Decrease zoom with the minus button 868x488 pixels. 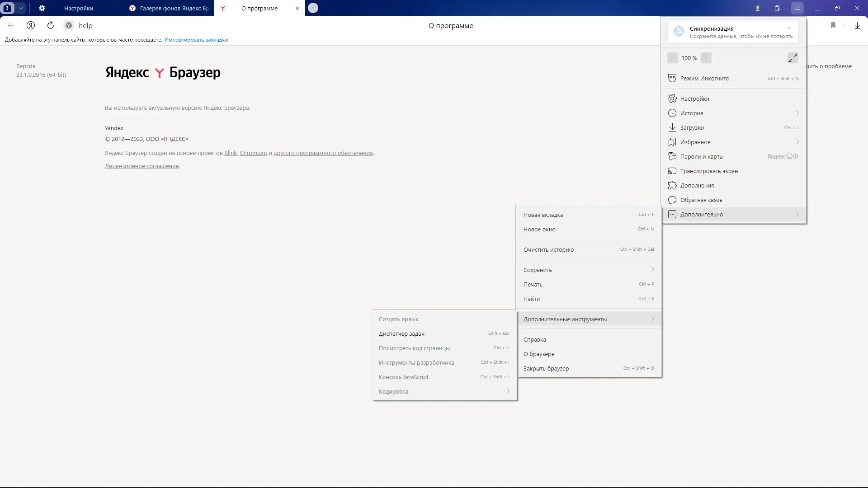tap(672, 58)
